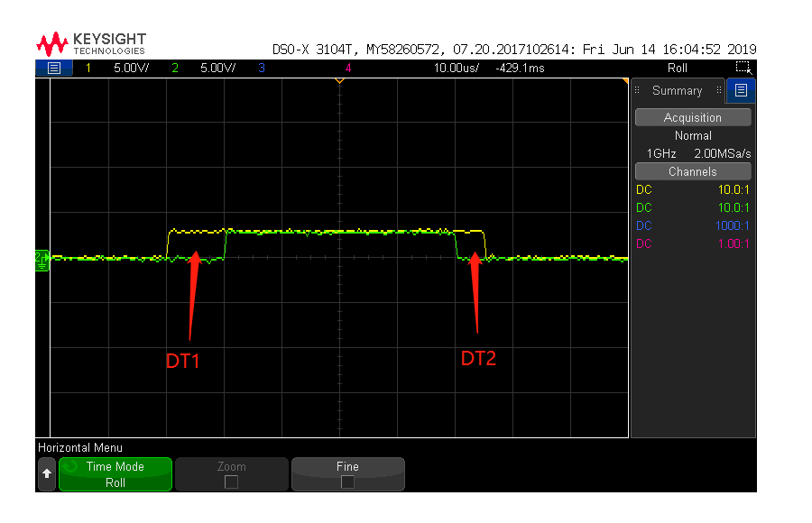Toggle the Zoom checkbox
812x523 pixels.
click(x=232, y=482)
